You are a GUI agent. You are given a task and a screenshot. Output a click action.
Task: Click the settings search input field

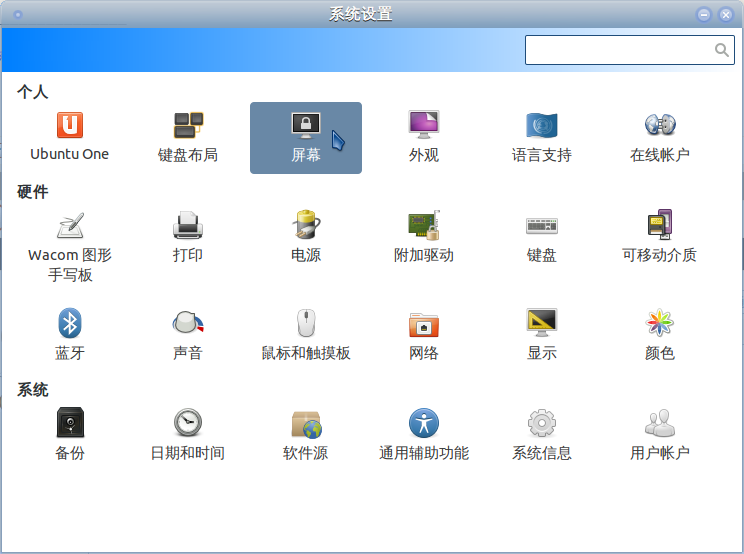pos(630,50)
